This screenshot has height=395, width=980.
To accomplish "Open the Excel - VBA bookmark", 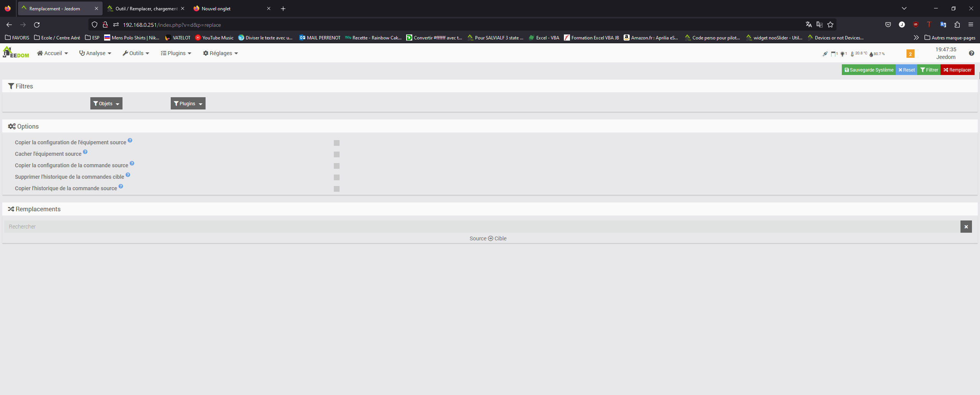I will coord(544,38).
